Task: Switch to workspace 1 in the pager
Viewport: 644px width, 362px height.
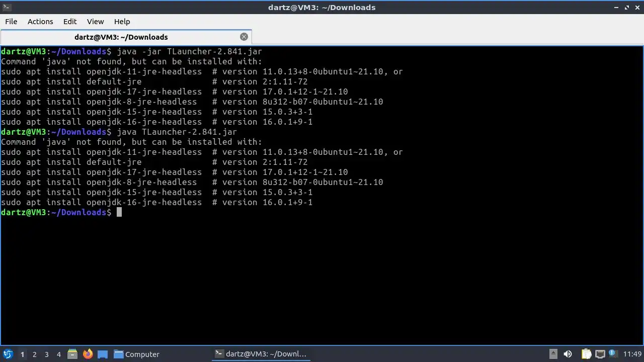Action: click(x=22, y=354)
